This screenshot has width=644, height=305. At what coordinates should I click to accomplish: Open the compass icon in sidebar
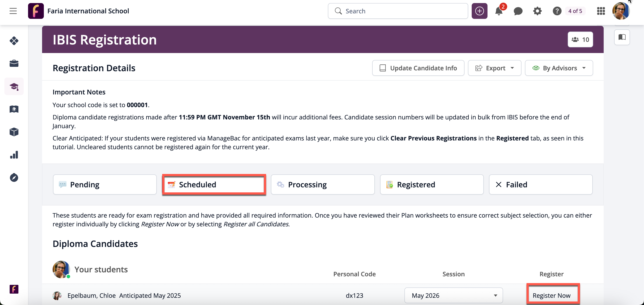14,177
